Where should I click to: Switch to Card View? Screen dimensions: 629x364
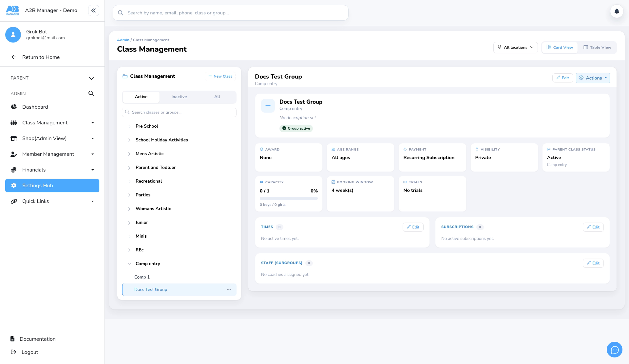(x=560, y=47)
